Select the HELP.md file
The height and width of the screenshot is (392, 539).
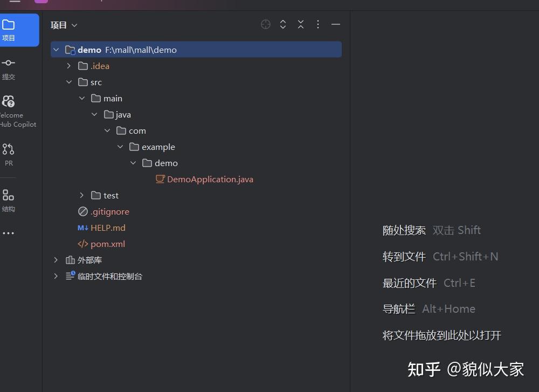(108, 228)
